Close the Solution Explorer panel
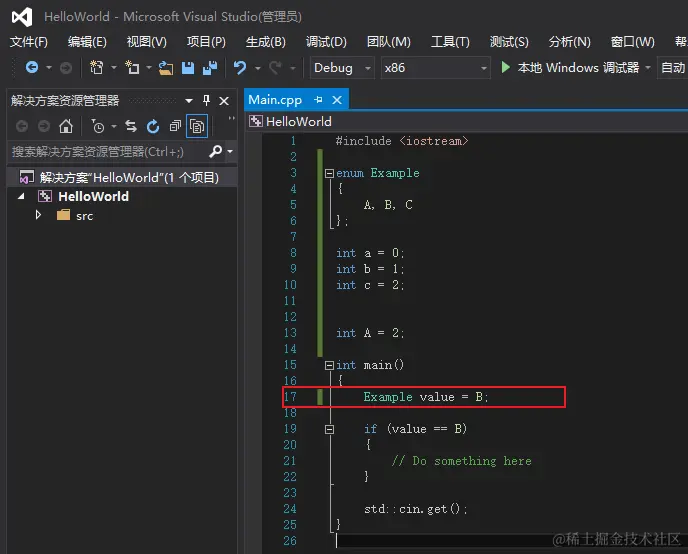Viewport: 688px width, 554px height. (224, 101)
